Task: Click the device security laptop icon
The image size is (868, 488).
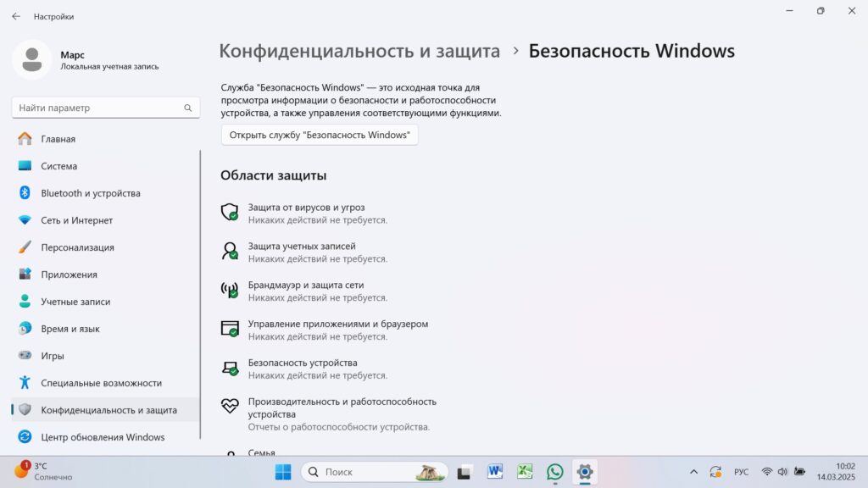Action: pyautogui.click(x=230, y=368)
